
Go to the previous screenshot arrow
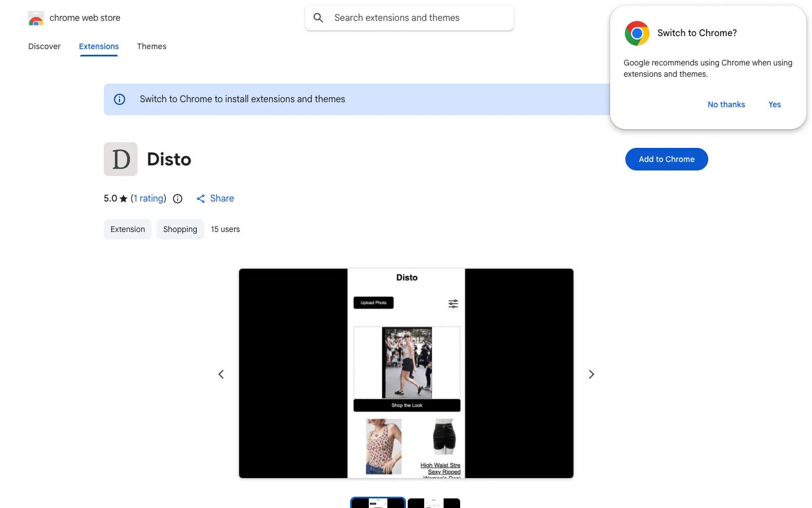pos(221,374)
